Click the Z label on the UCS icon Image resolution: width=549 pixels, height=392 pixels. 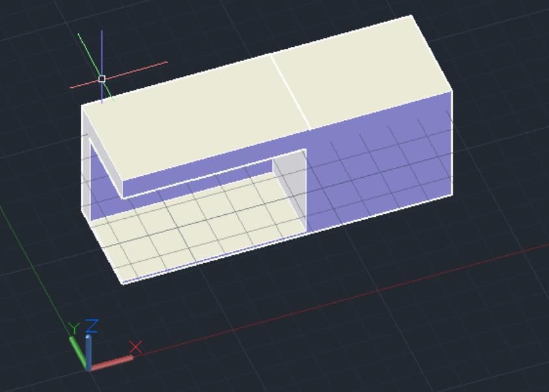(92, 325)
